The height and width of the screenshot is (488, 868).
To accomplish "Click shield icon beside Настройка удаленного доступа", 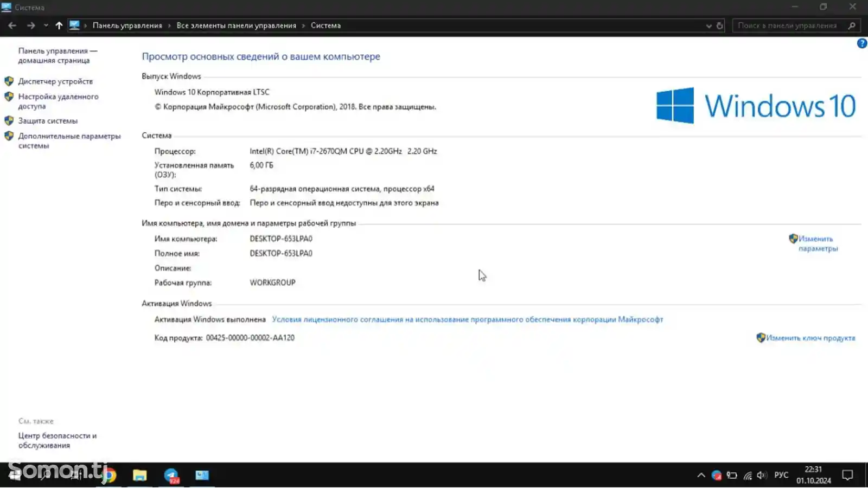I will [9, 97].
